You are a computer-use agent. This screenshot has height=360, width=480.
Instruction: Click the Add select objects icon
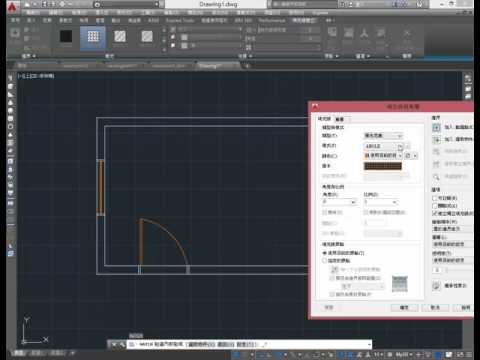click(436, 139)
